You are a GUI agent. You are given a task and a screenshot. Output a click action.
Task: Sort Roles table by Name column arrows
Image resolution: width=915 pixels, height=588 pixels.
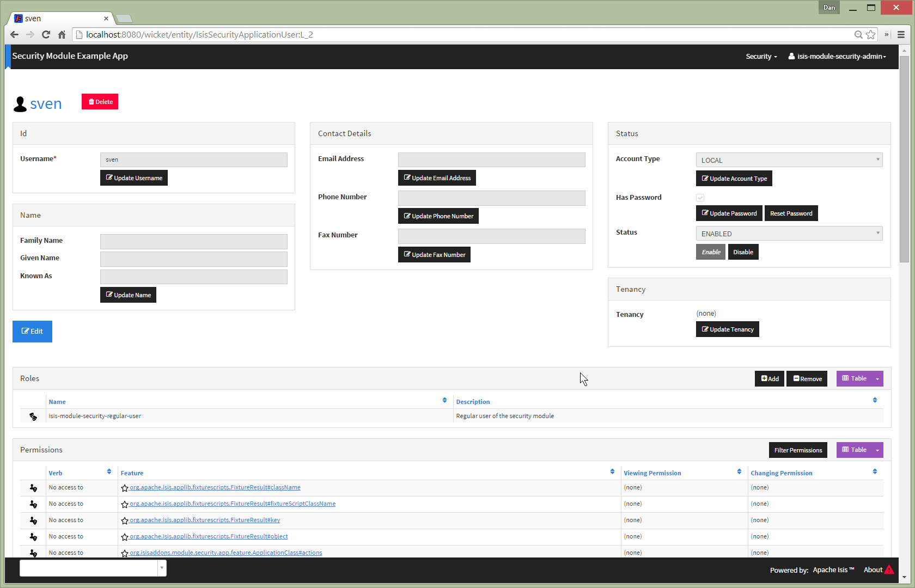pyautogui.click(x=444, y=400)
